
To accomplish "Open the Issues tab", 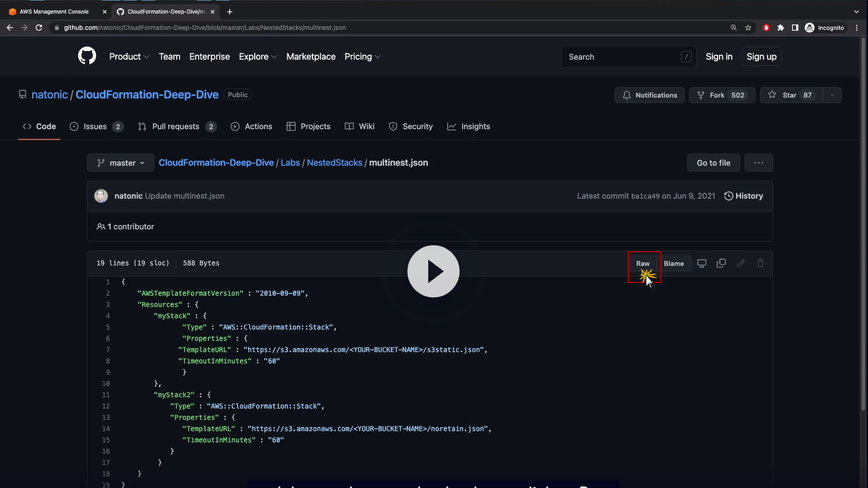I will pyautogui.click(x=96, y=126).
